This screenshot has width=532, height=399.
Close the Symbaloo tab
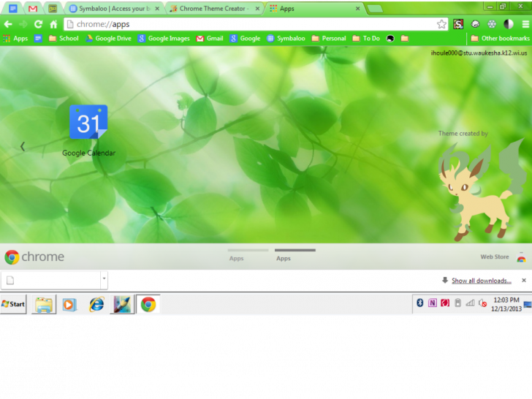point(157,9)
